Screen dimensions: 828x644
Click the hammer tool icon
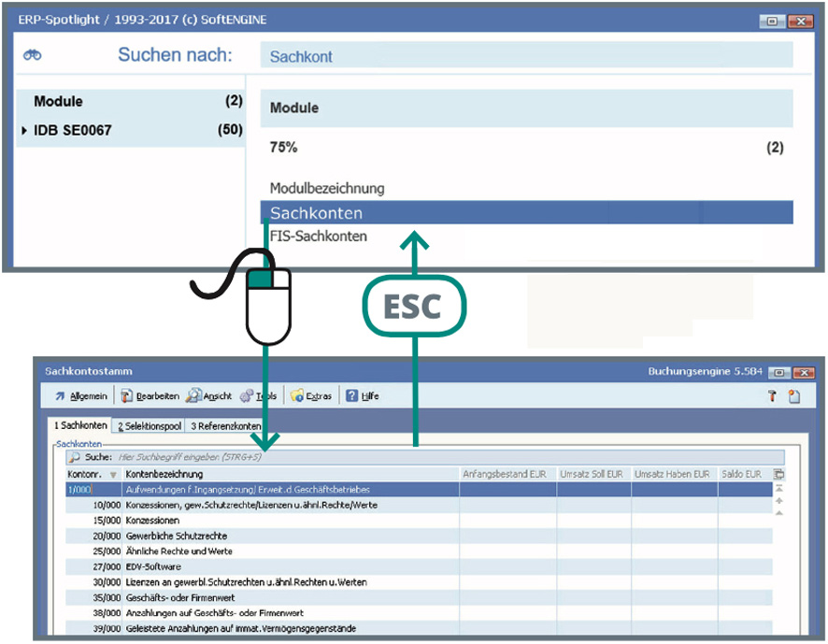pyautogui.click(x=772, y=396)
